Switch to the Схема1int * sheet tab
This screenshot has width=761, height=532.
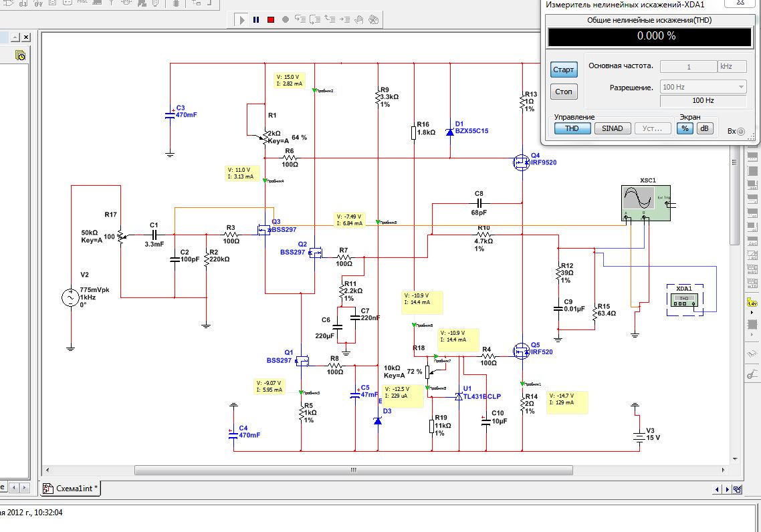tap(71, 489)
